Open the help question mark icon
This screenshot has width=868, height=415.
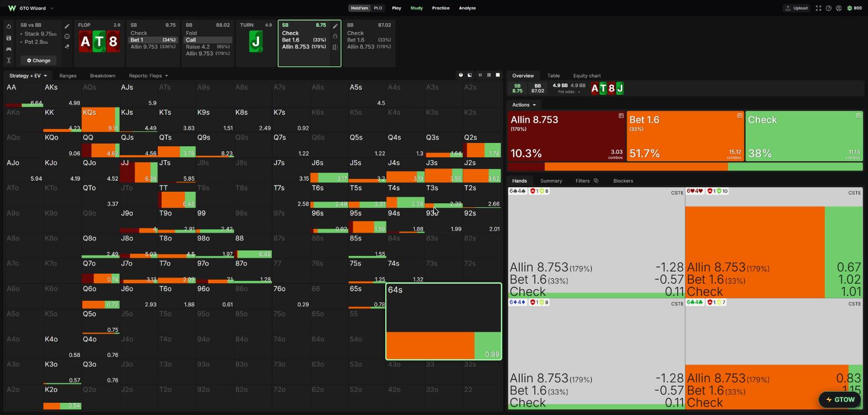point(828,8)
